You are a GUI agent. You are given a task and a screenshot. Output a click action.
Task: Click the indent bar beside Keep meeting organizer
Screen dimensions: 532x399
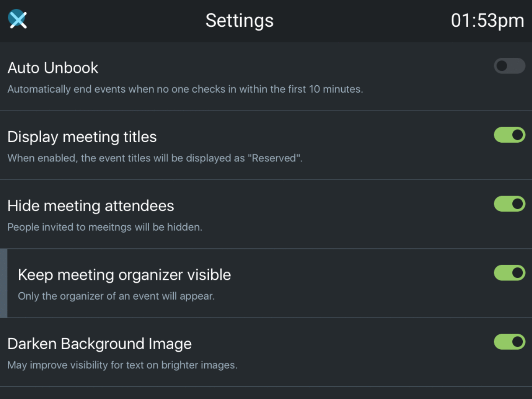tap(3, 283)
